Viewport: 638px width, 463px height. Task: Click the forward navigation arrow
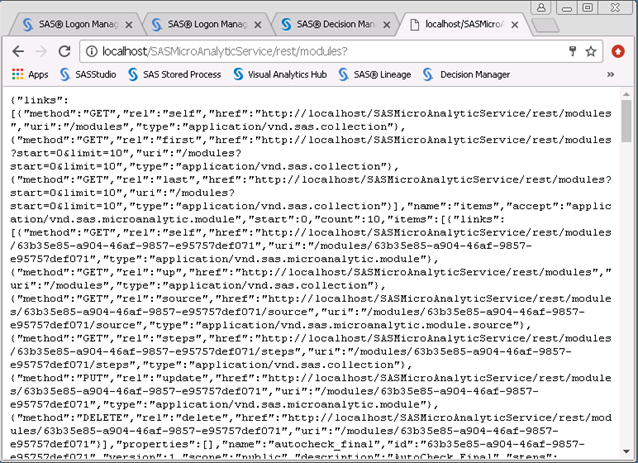[41, 52]
